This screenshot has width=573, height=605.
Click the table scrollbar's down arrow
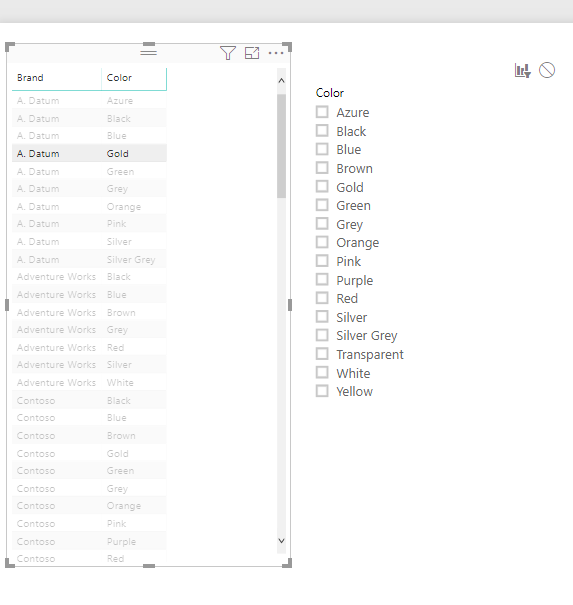tap(281, 541)
